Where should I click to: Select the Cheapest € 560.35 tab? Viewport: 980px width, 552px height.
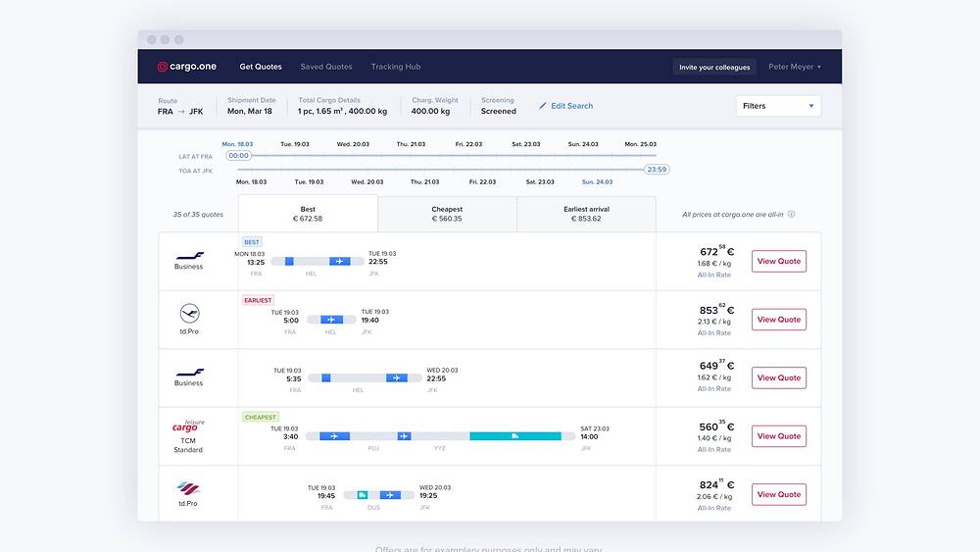pyautogui.click(x=447, y=214)
